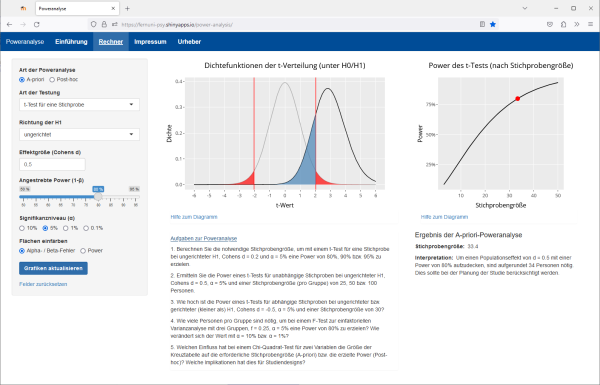
Task: Click the 'Flächen einfärben' label
Action: [43, 241]
